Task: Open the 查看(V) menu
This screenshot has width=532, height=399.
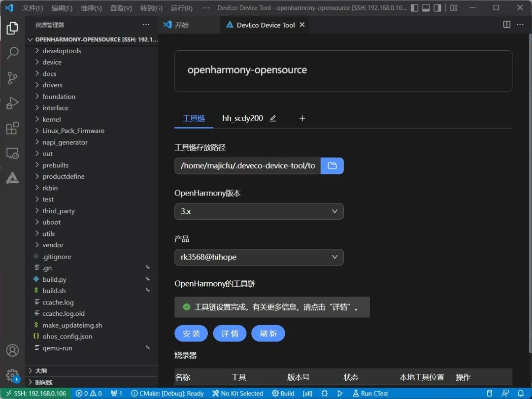Action: pos(121,8)
